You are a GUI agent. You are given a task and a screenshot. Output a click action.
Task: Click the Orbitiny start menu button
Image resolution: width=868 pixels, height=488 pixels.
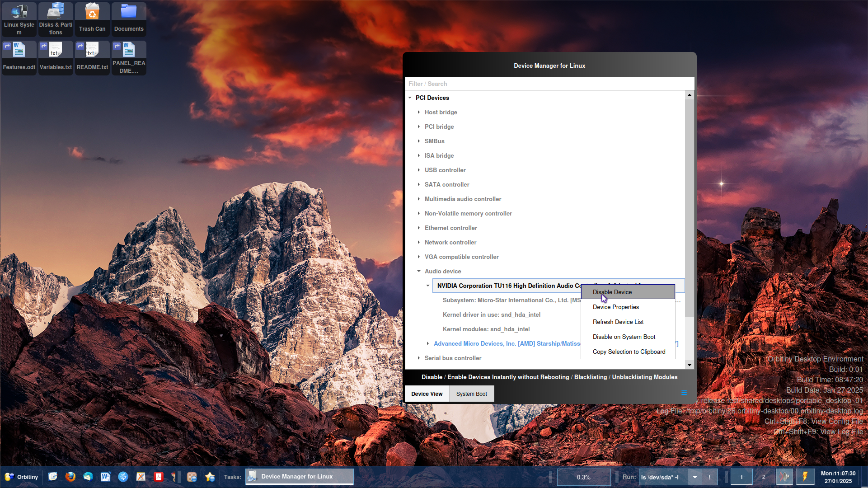pyautogui.click(x=21, y=477)
